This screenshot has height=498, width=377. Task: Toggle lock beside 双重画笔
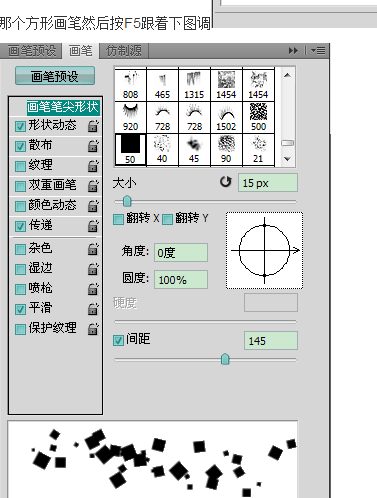click(93, 186)
